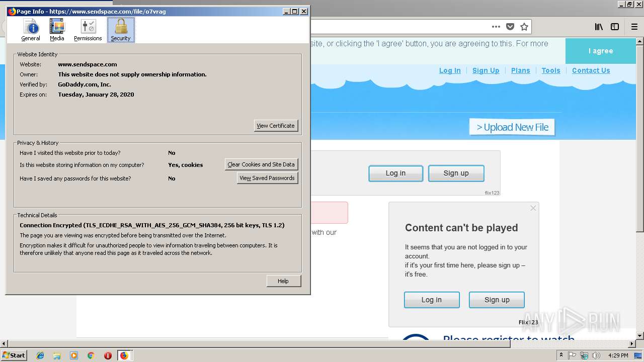
Task: Open the page actions three-dots menu
Action: click(496, 27)
